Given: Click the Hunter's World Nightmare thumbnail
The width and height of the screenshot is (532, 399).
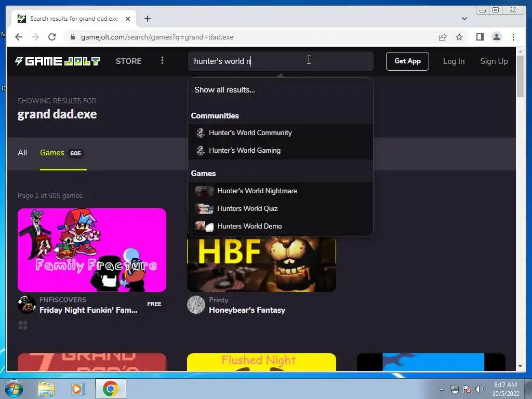Looking at the screenshot, I should [x=204, y=191].
